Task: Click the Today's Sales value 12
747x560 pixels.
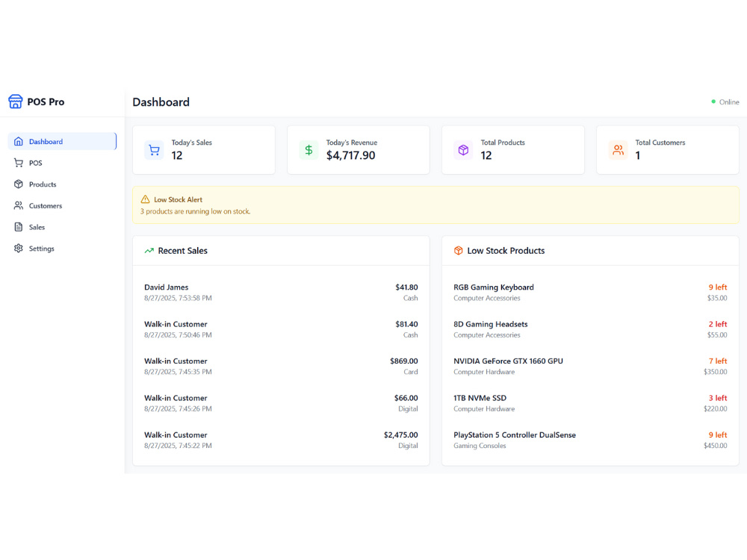Action: pyautogui.click(x=177, y=156)
